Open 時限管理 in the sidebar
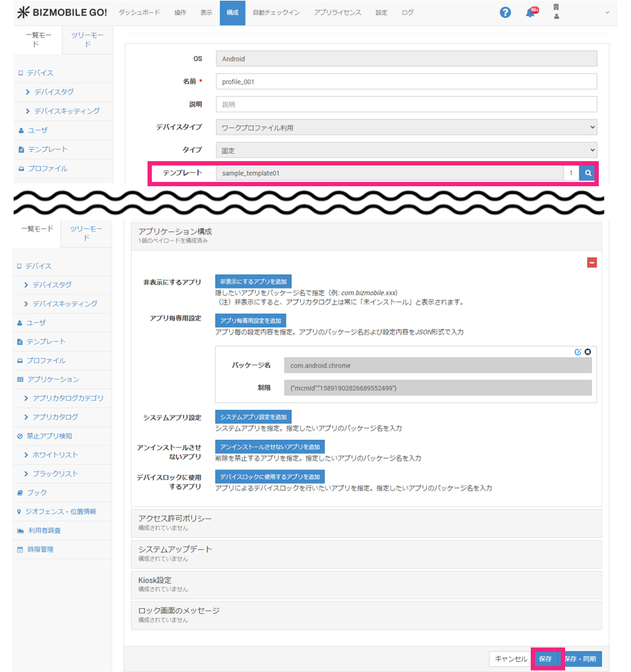The height and width of the screenshot is (672, 631). pos(40,549)
